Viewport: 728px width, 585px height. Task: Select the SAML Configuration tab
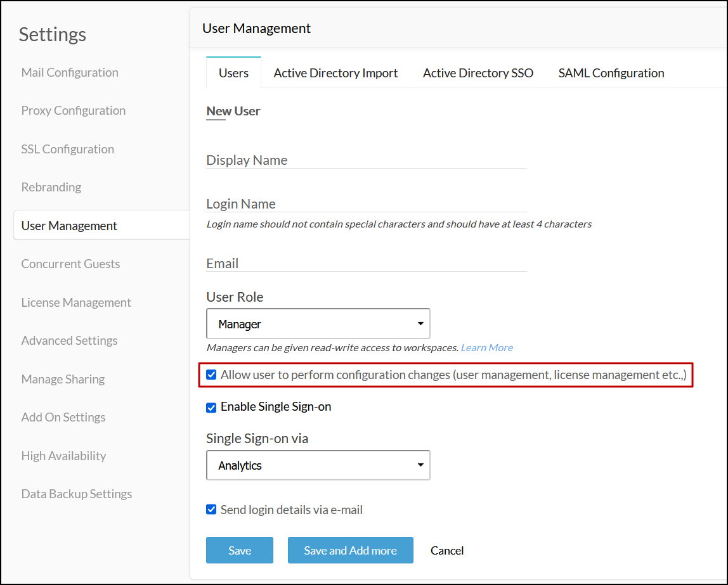pyautogui.click(x=611, y=74)
